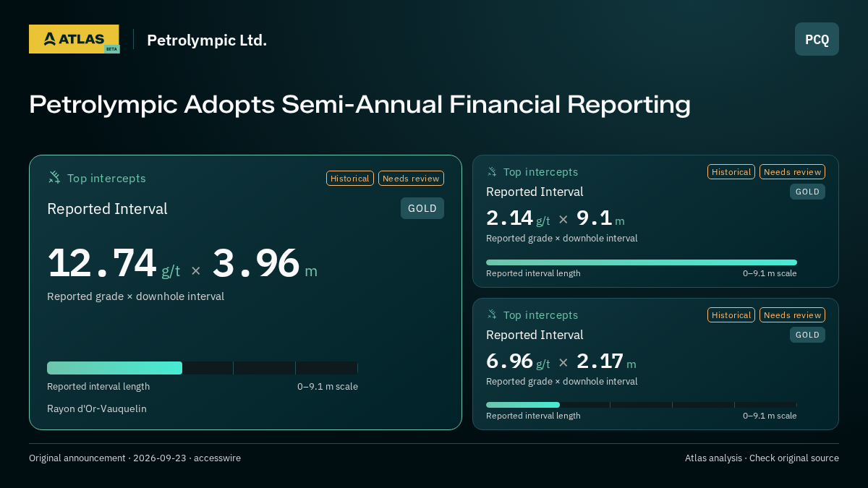Click the ATLAS beta logo
This screenshot has height=488, width=868.
click(x=75, y=39)
